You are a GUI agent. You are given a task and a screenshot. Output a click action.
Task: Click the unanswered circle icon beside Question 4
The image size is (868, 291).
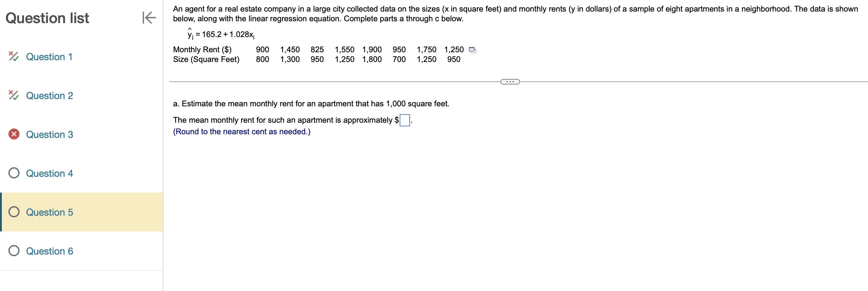coord(14,173)
